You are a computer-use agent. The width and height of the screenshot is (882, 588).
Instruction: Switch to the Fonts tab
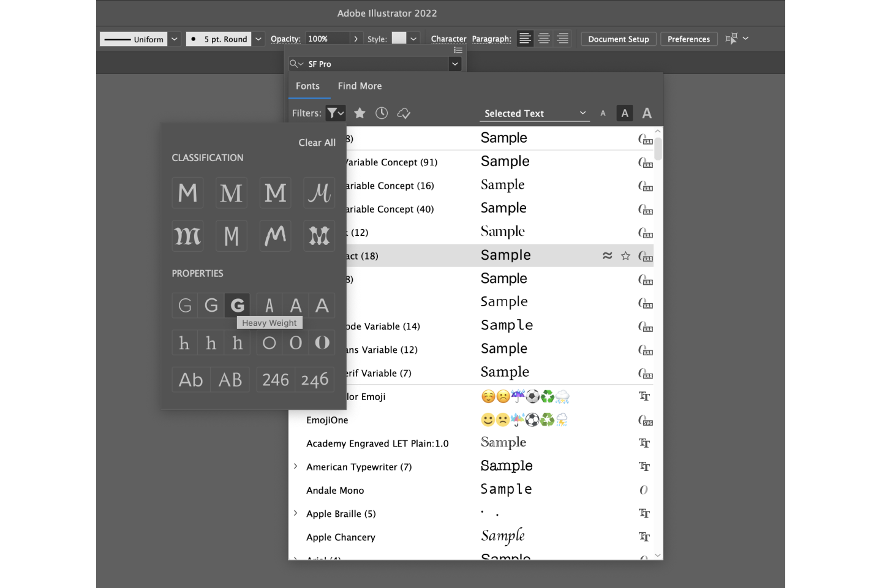(x=307, y=86)
